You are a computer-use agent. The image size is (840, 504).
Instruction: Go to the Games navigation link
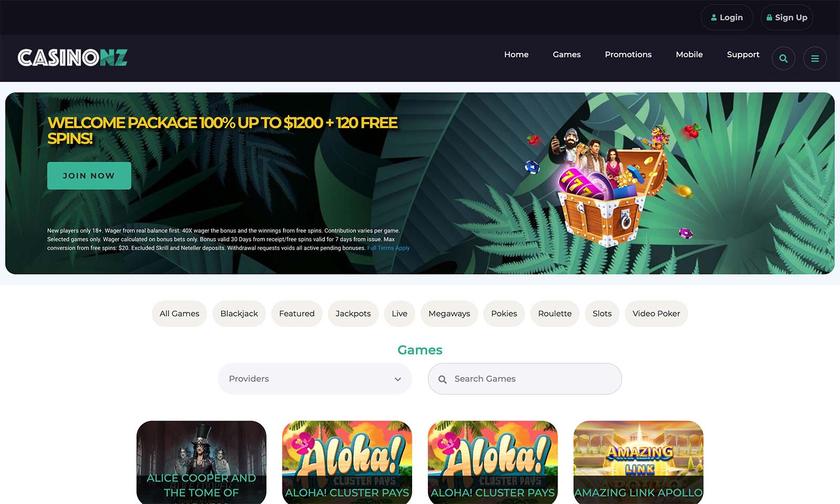click(x=566, y=55)
